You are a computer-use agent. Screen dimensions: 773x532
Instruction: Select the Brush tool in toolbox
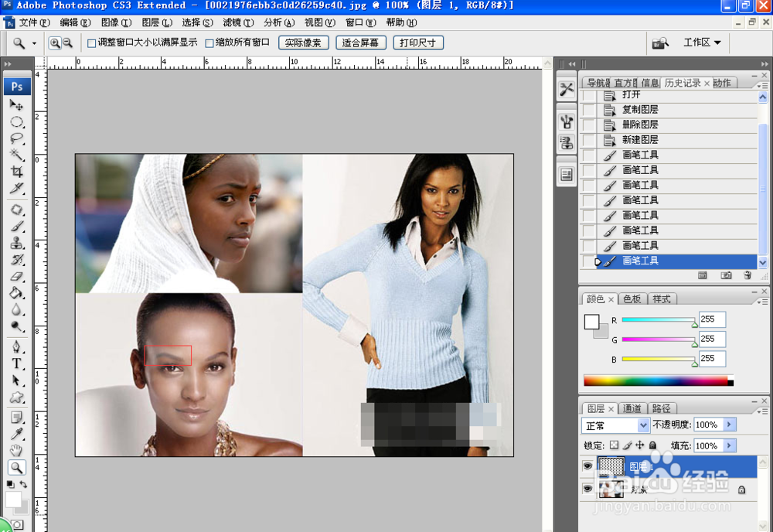(x=17, y=227)
